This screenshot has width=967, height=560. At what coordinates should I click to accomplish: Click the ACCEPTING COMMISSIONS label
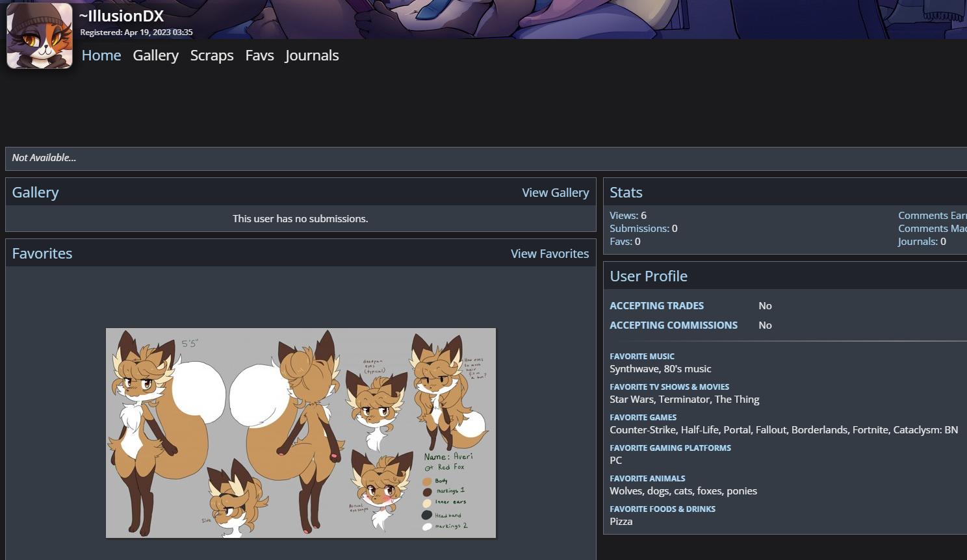pos(673,325)
